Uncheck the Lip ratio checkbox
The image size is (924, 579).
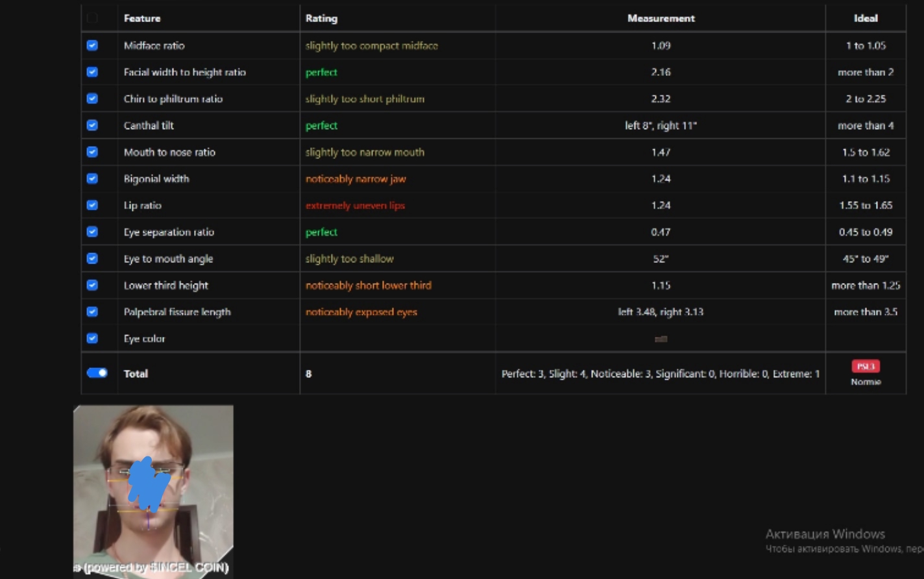click(92, 205)
